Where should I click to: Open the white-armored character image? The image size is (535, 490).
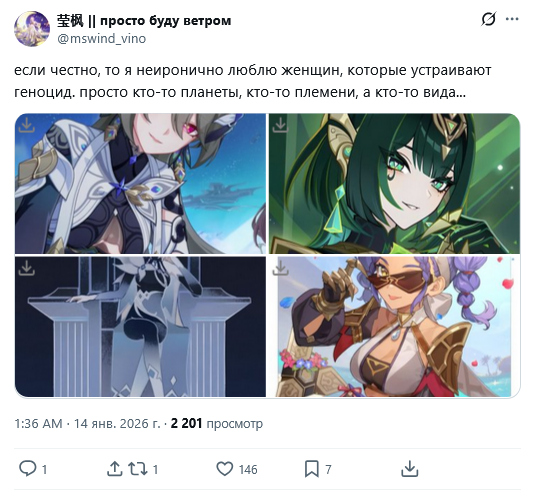click(x=140, y=184)
